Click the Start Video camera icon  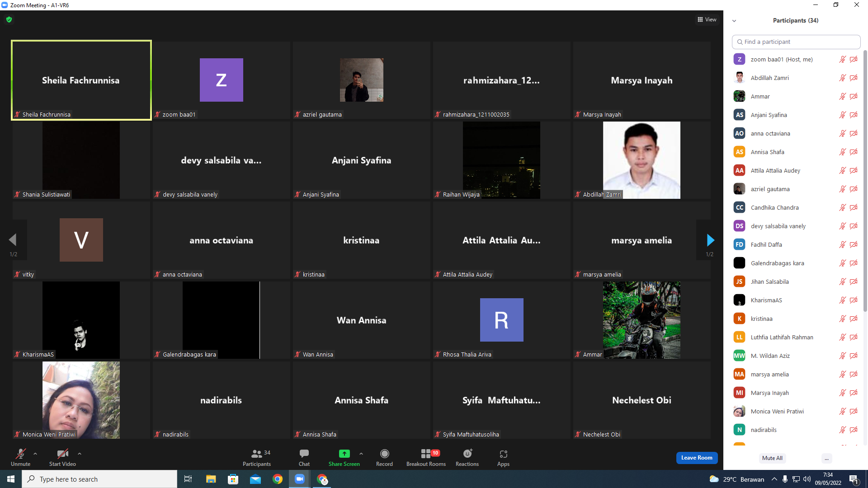point(62,454)
